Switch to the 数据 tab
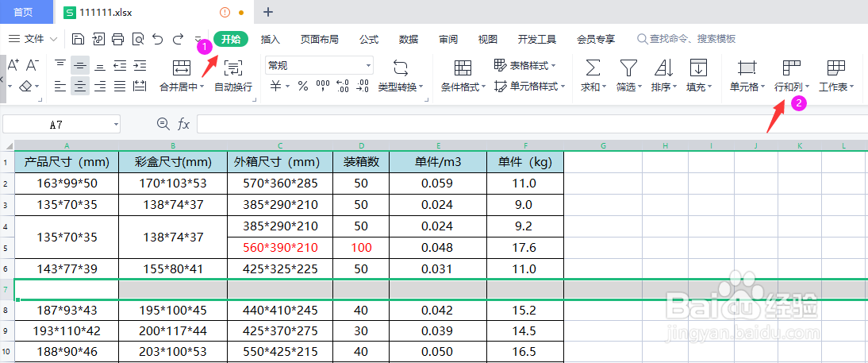 [x=409, y=40]
